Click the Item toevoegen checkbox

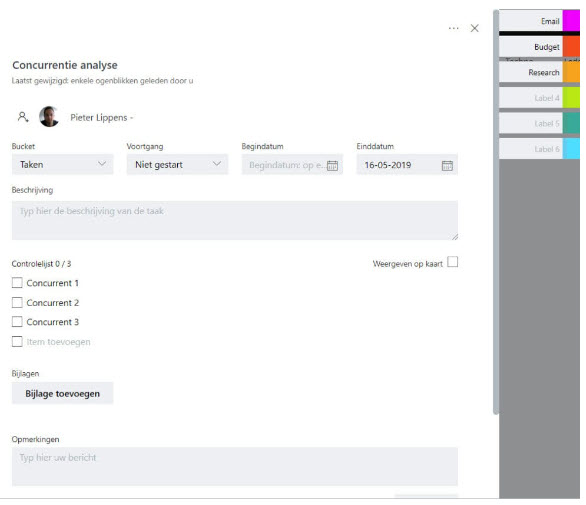click(x=17, y=341)
